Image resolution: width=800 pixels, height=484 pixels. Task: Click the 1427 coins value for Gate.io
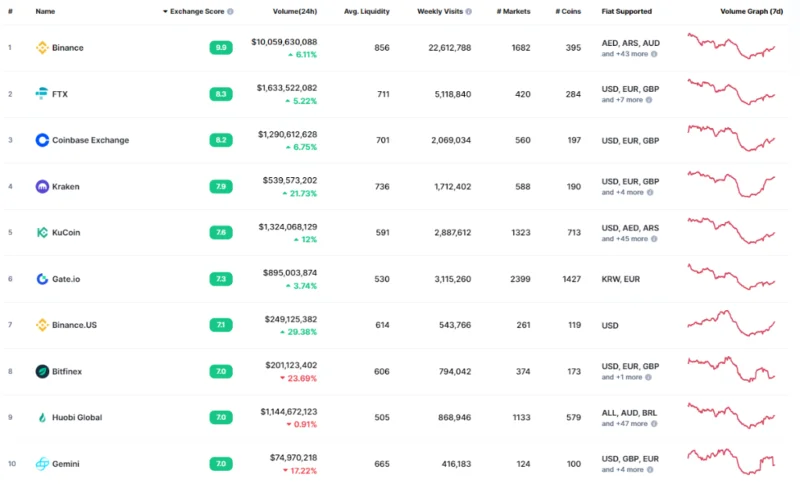(571, 279)
